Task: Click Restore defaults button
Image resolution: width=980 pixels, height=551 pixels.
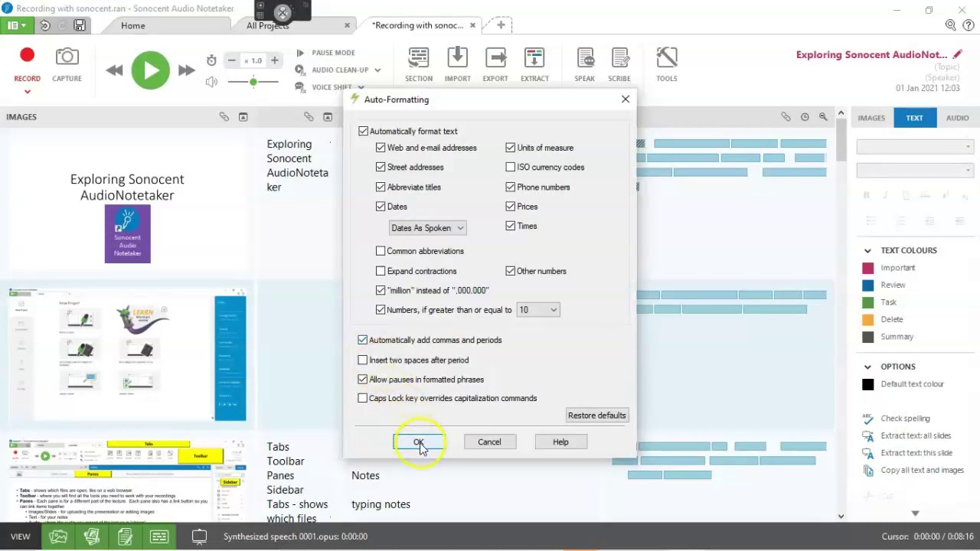Action: tap(597, 416)
